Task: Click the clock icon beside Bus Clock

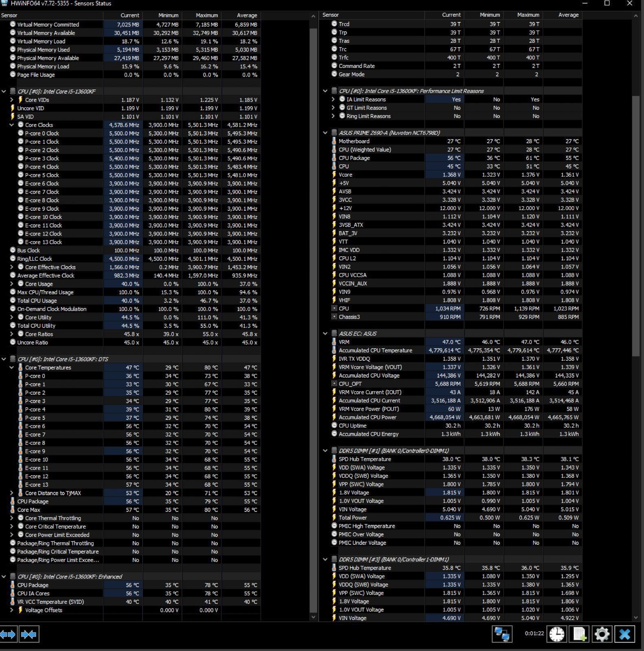Action: point(13,250)
